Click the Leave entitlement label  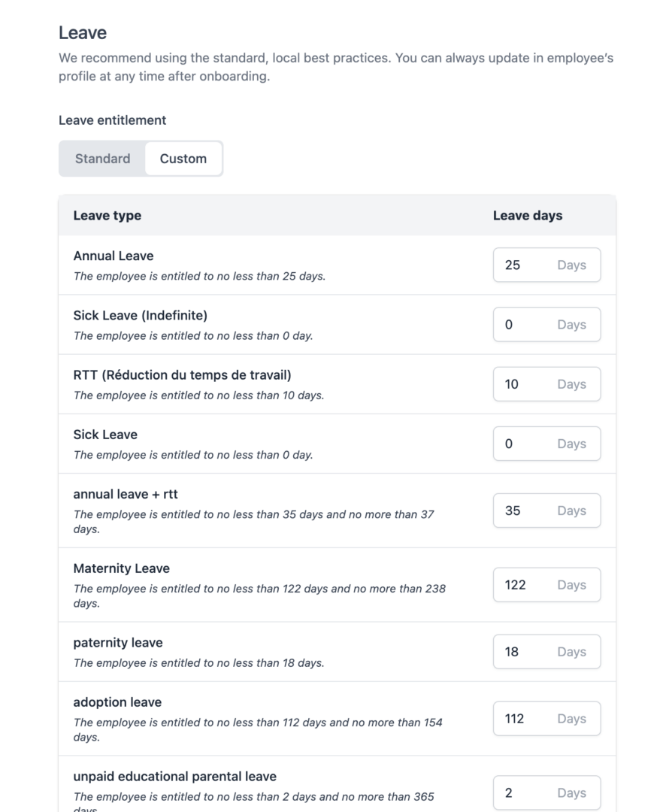coord(112,120)
